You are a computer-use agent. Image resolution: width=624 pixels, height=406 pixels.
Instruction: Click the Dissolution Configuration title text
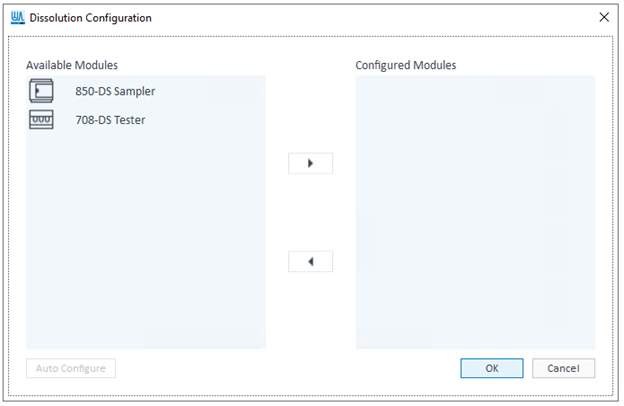point(91,17)
